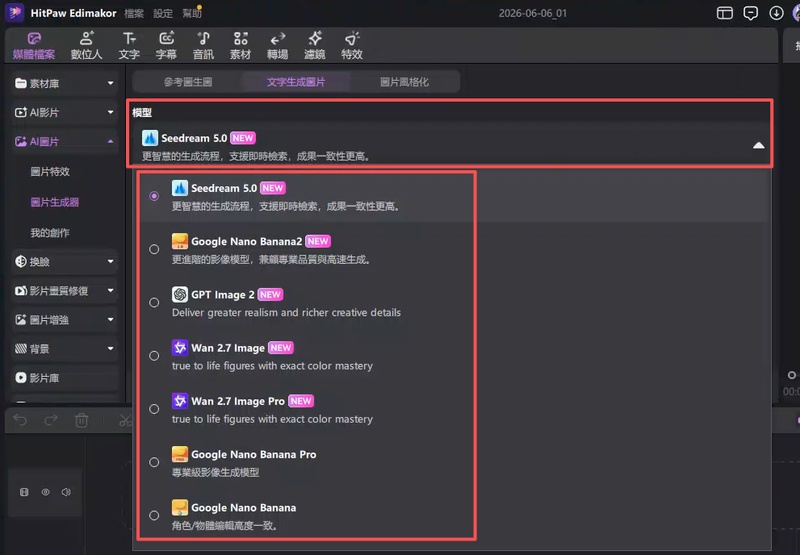
Task: Select the Google Nano Banana Pro radio button
Action: (154, 462)
